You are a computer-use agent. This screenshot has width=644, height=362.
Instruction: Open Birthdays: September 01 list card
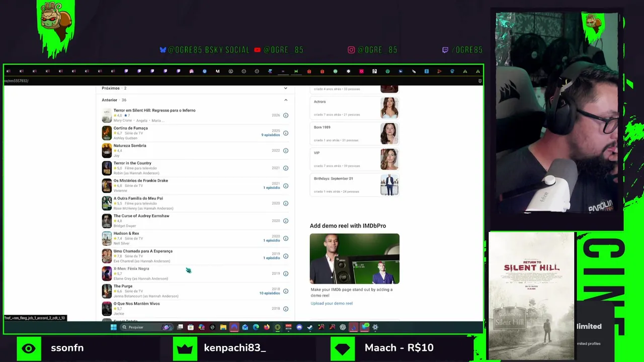(355, 185)
